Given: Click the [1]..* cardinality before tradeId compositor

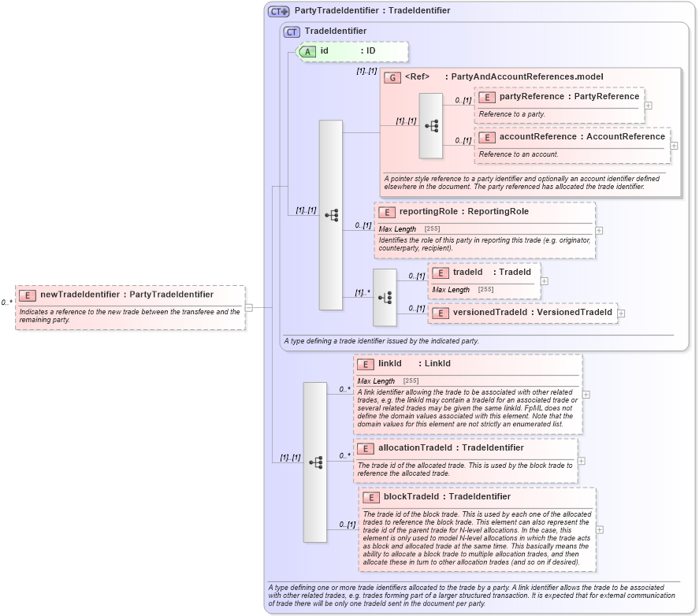Looking at the screenshot, I should pos(363,292).
